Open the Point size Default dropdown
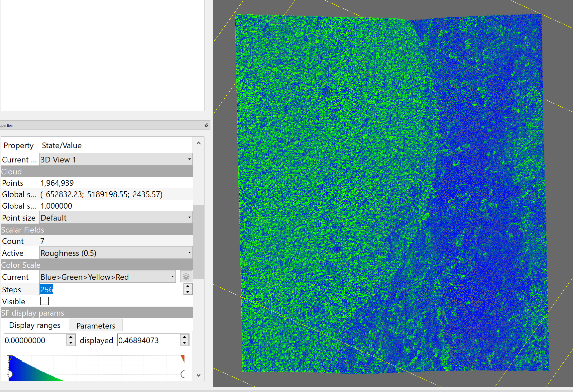This screenshot has height=392, width=573. coord(116,218)
